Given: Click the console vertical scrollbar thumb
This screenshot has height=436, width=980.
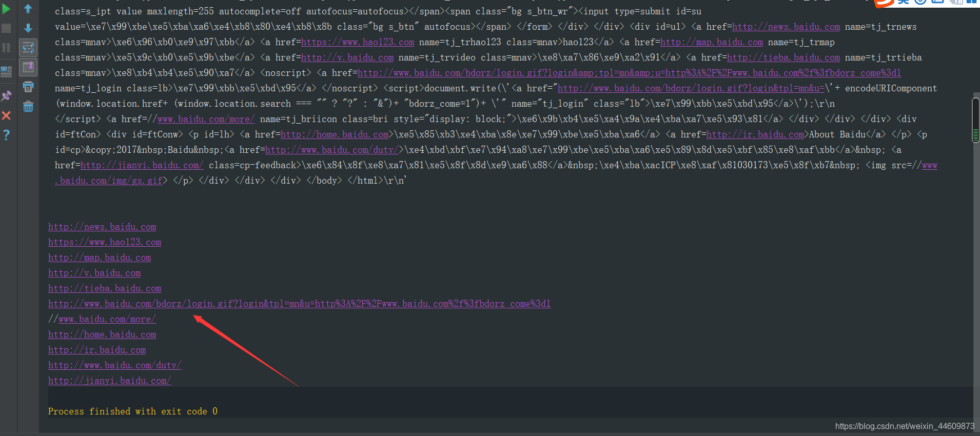Looking at the screenshot, I should tap(975, 120).
